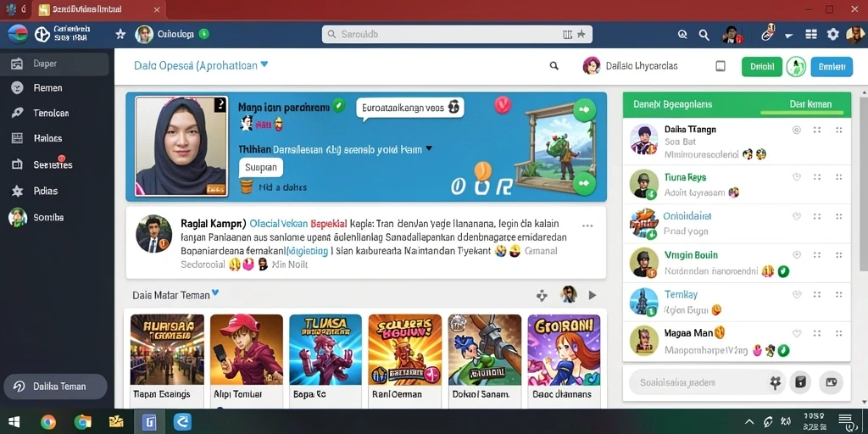This screenshot has width=868, height=434.
Task: Expand the Daia Opesca dropdown
Action: (264, 64)
